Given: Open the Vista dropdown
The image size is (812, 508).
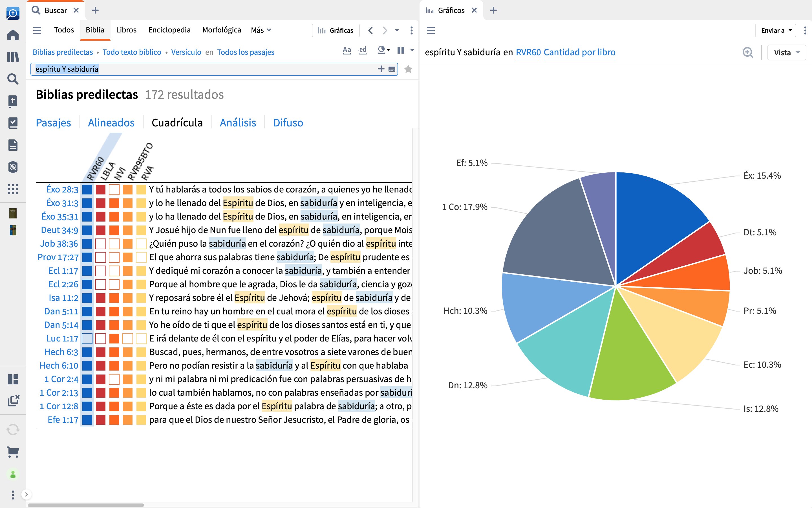Looking at the screenshot, I should coord(787,53).
